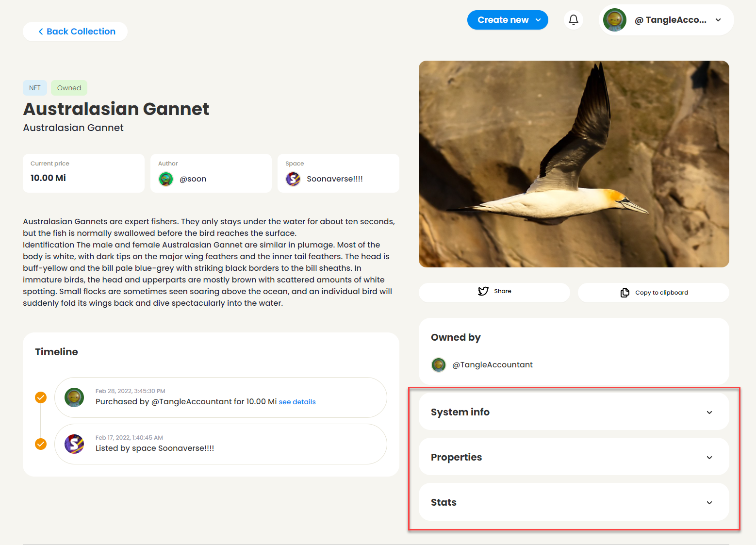Open the notifications bell
This screenshot has width=756, height=545.
(x=574, y=20)
